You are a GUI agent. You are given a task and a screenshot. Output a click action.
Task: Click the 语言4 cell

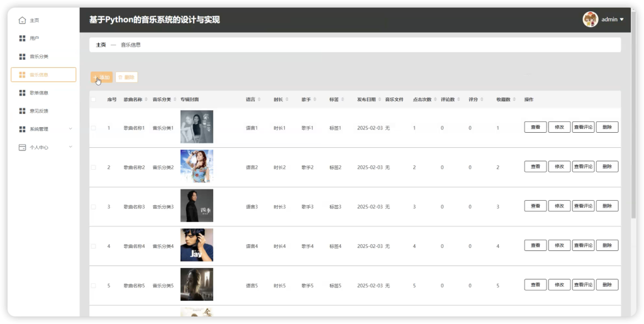click(252, 247)
